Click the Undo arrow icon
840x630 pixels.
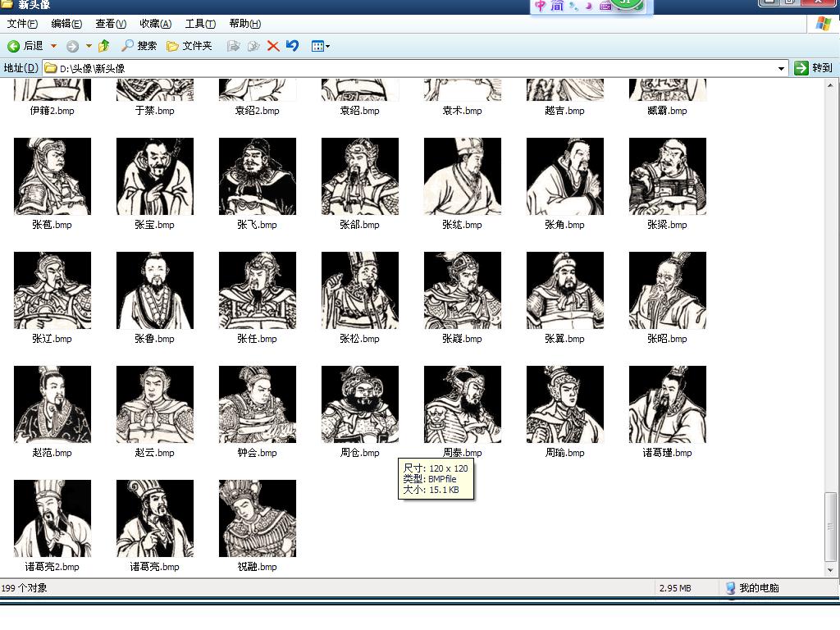[x=293, y=46]
